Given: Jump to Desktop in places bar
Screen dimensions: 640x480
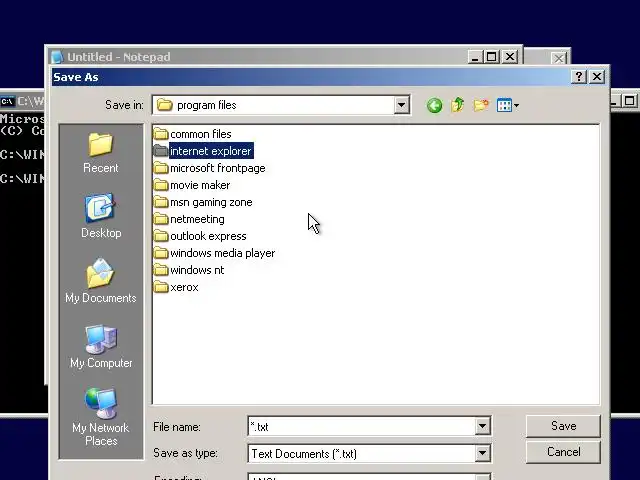Looking at the screenshot, I should coord(101,216).
